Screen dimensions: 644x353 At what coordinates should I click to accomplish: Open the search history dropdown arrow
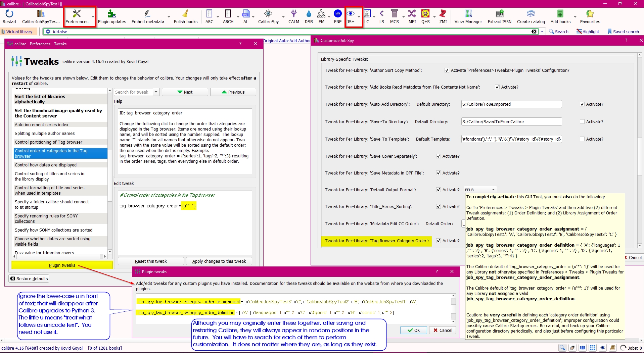[x=542, y=32]
